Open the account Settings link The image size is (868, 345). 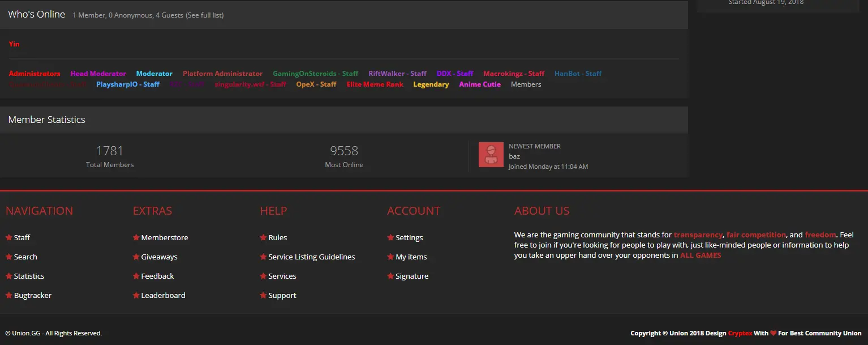pyautogui.click(x=410, y=237)
